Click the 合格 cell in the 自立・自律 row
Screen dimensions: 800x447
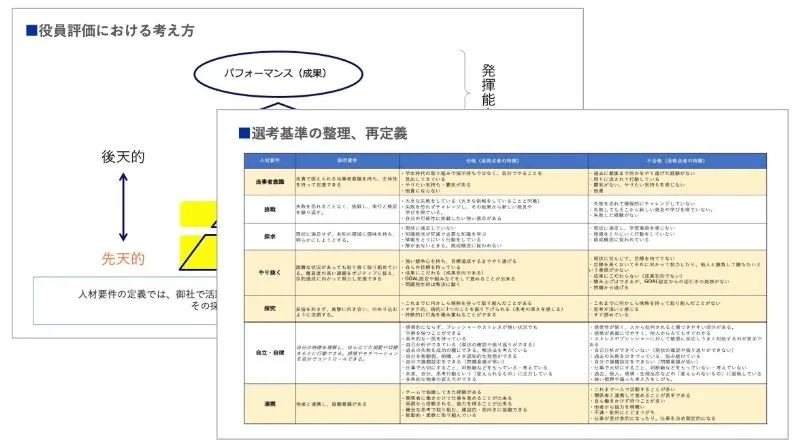(494, 353)
